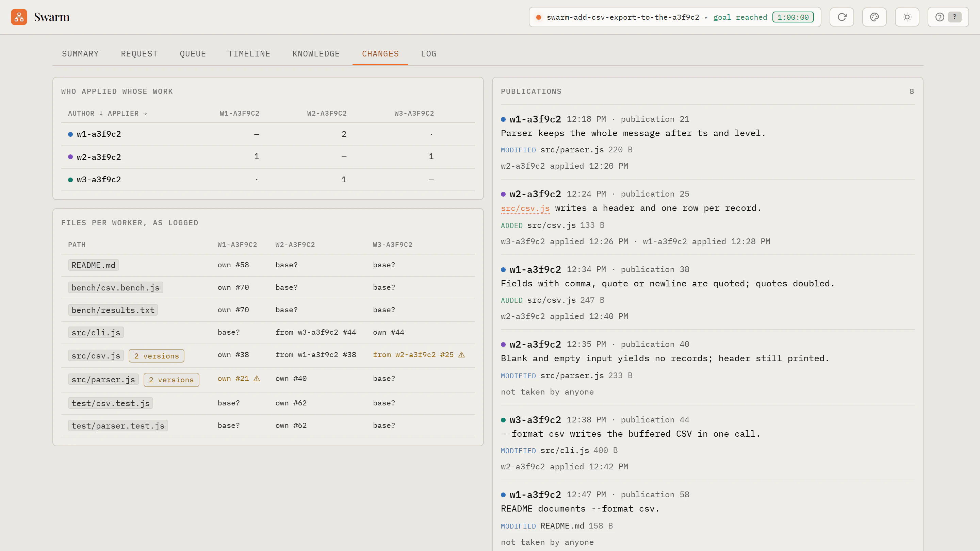Click the blue dot beside w1-a3f9c2 row
This screenshot has height=551, width=980.
coord(70,134)
